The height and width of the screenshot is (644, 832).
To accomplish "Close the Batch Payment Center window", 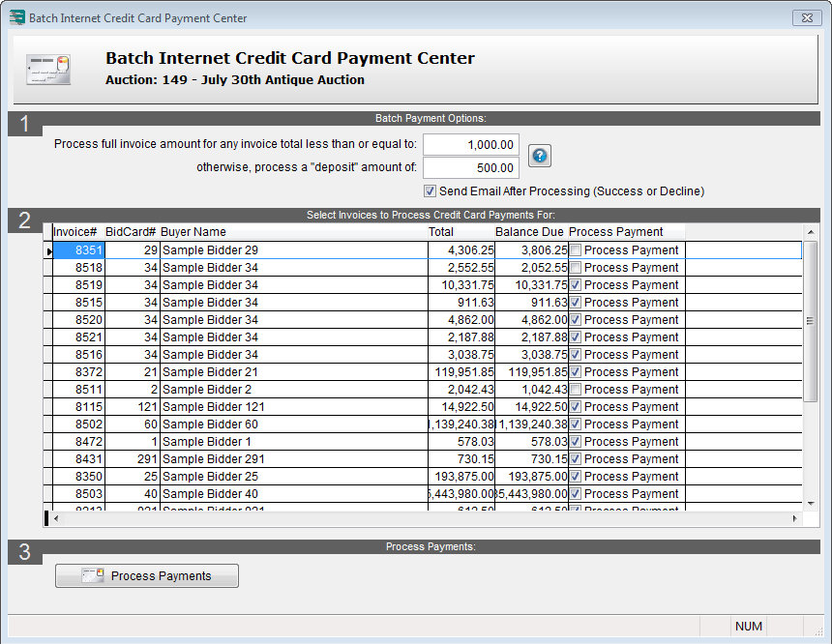I will [x=807, y=17].
